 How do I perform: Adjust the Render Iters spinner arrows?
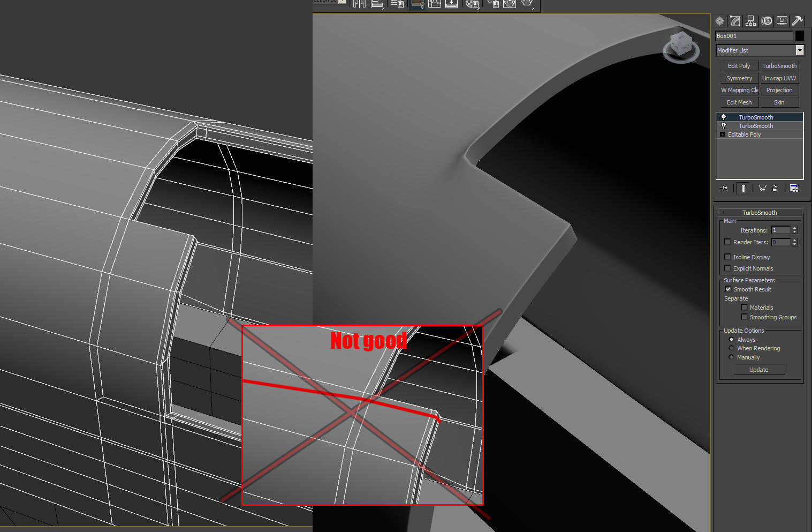point(794,242)
